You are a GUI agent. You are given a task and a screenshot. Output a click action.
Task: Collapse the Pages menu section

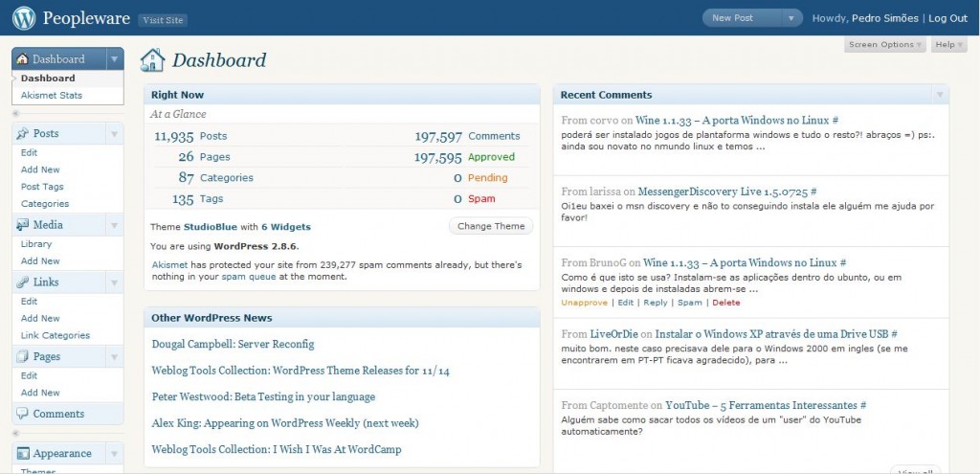[x=115, y=357]
